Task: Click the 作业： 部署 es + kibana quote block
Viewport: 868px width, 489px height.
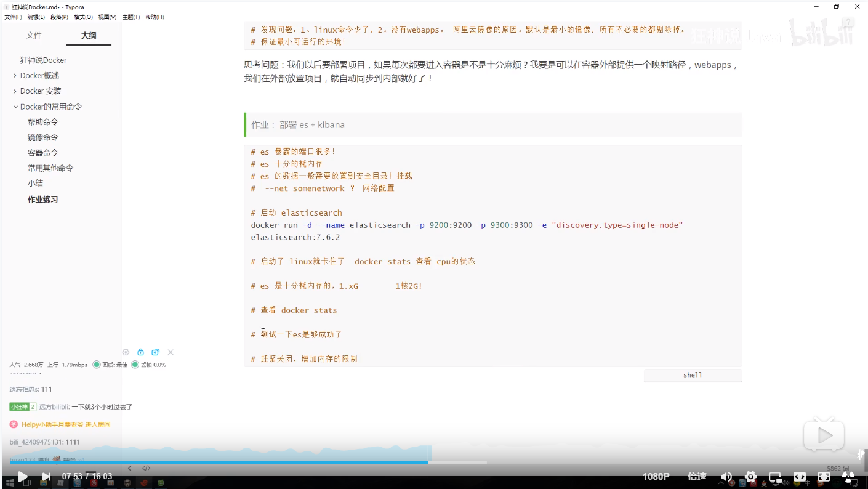Action: 492,124
